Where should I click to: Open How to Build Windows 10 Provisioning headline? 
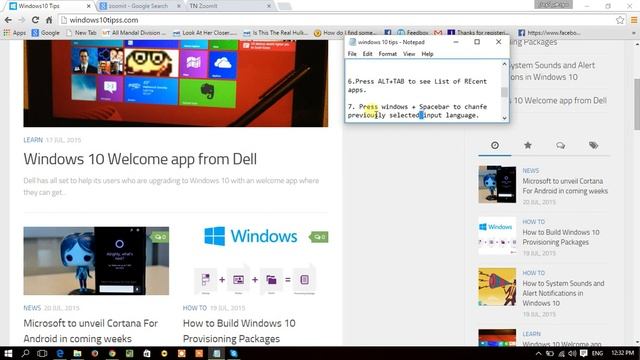click(x=239, y=331)
